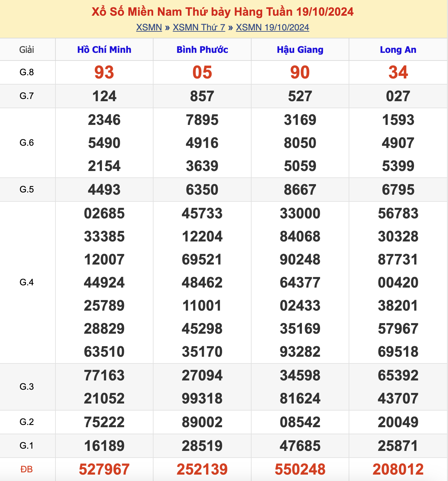Image resolution: width=448 pixels, height=481 pixels.
Task: Open the Bình Phước province link
Action: 202,50
